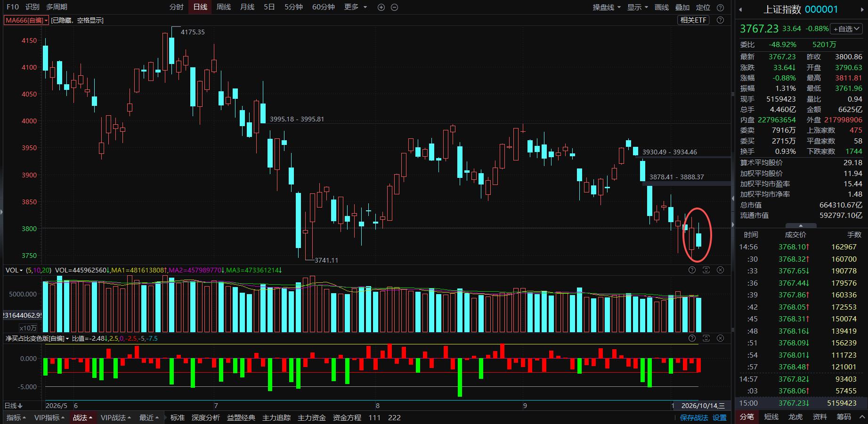Screen dimensions: 868x424
Task: Zoom out chart with minus icon
Action: click(x=395, y=8)
